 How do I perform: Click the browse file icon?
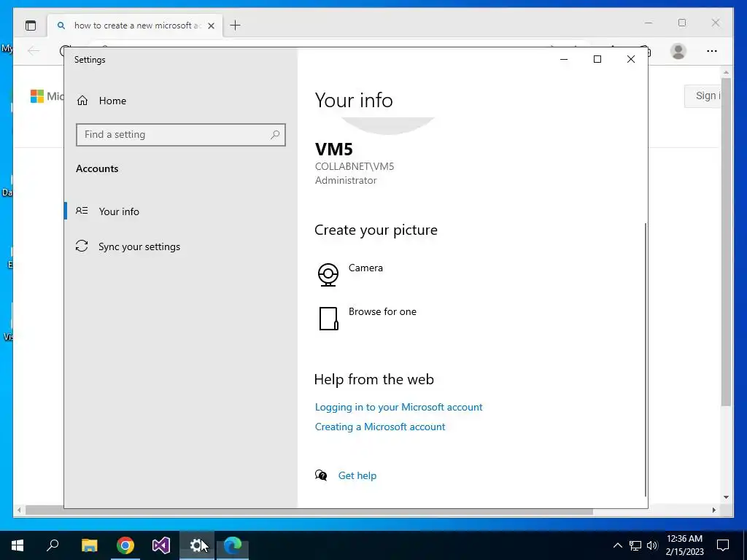point(328,319)
